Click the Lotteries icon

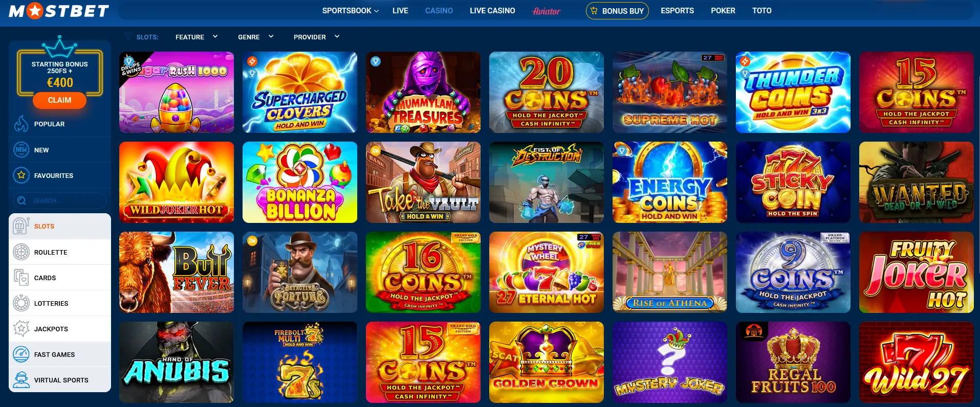(x=21, y=303)
